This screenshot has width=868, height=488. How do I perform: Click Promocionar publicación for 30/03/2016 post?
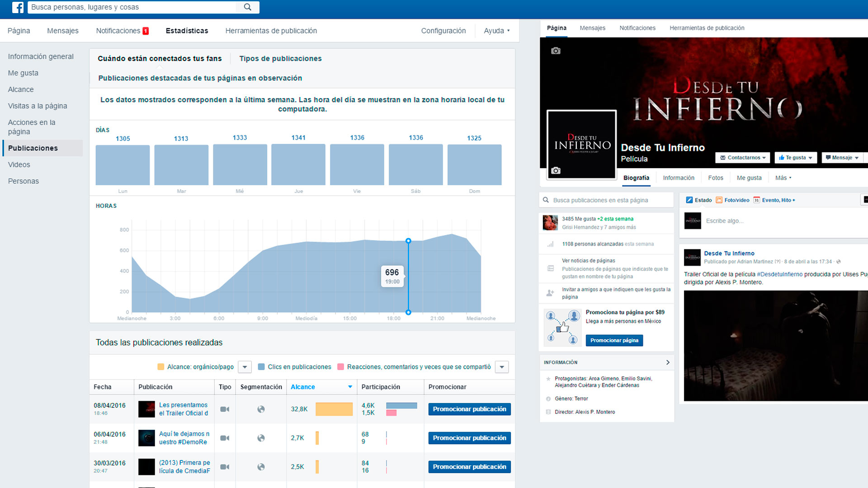[x=469, y=467]
